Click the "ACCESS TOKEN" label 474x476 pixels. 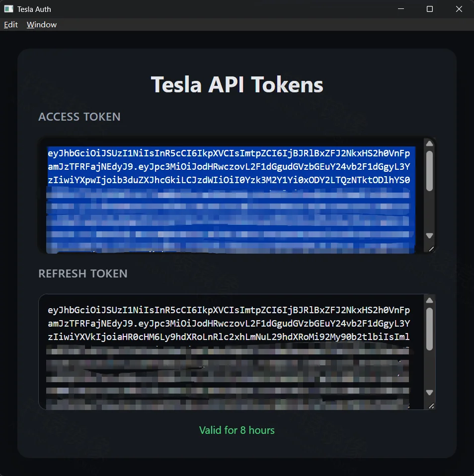tap(79, 117)
